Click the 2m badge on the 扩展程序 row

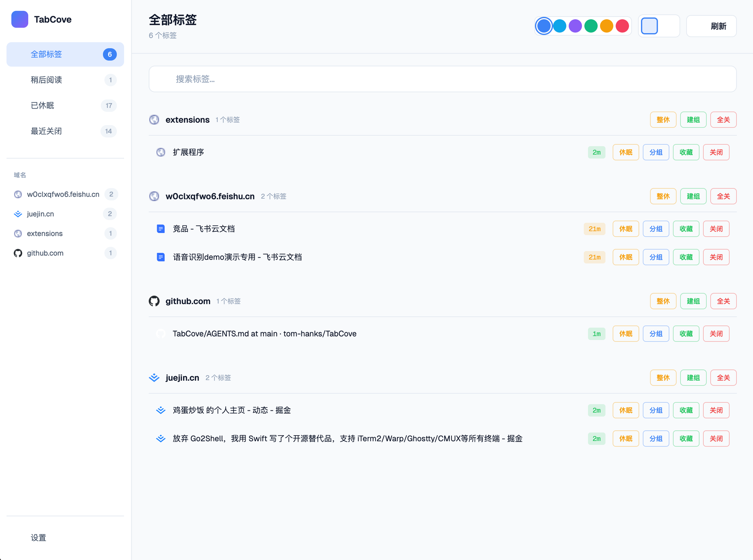tap(597, 152)
